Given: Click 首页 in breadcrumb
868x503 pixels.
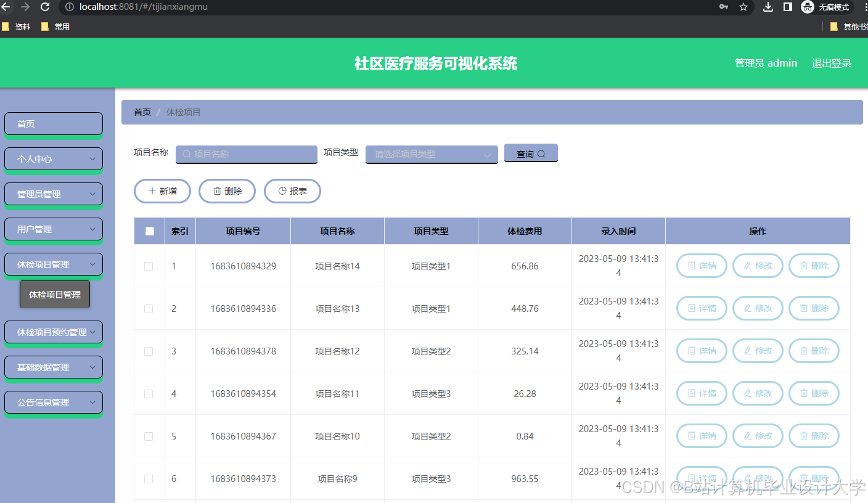Looking at the screenshot, I should coord(142,112).
